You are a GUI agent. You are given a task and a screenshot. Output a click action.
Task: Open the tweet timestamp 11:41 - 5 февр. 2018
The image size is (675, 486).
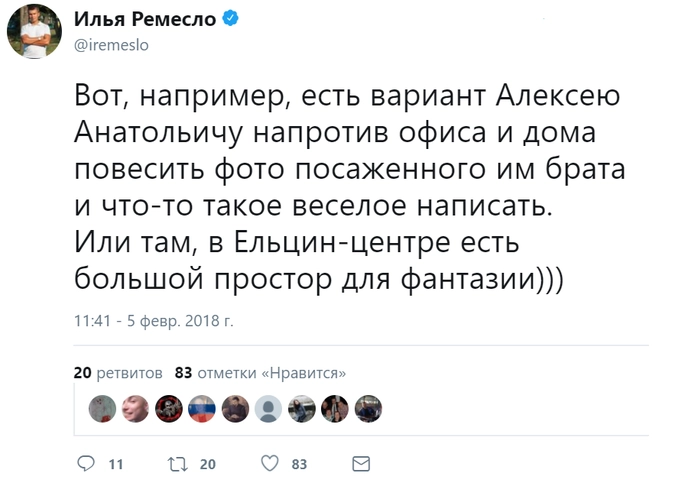coord(153,321)
